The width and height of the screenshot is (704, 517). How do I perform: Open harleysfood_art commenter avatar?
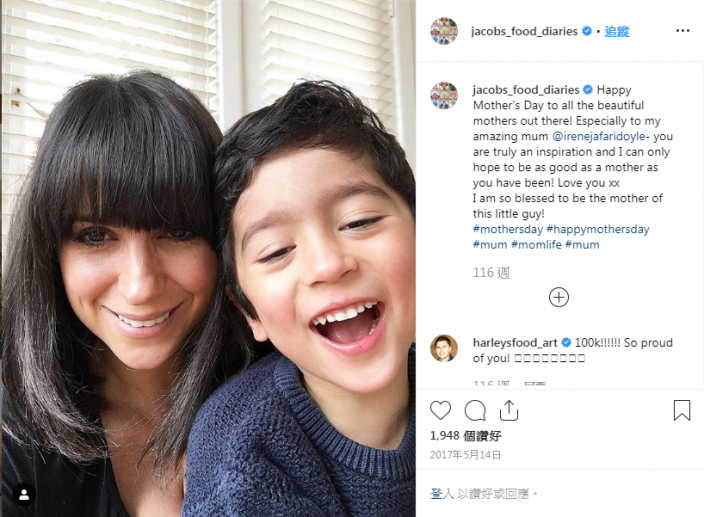[x=444, y=348]
